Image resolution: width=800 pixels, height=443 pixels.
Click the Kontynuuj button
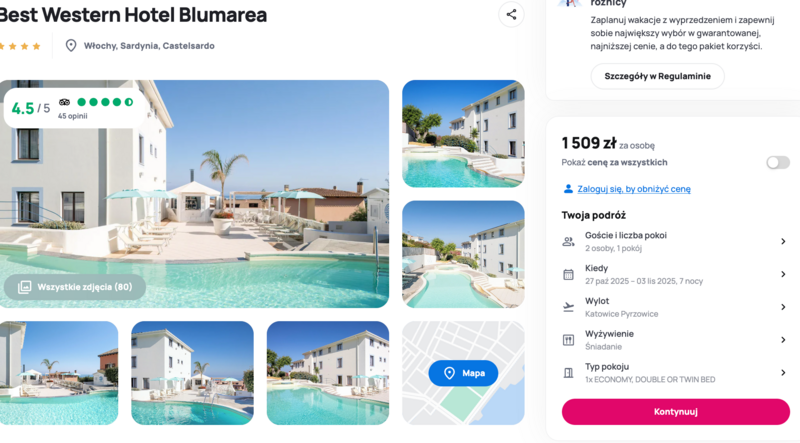coord(676,412)
